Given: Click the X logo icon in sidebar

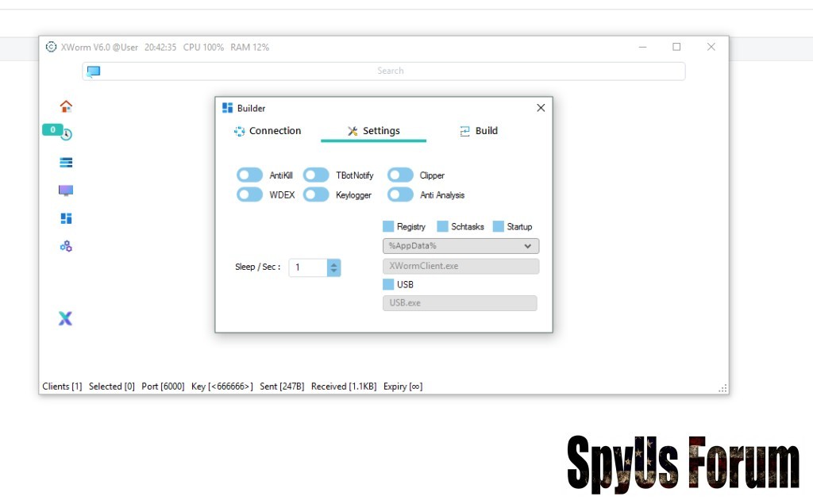Looking at the screenshot, I should [65, 318].
